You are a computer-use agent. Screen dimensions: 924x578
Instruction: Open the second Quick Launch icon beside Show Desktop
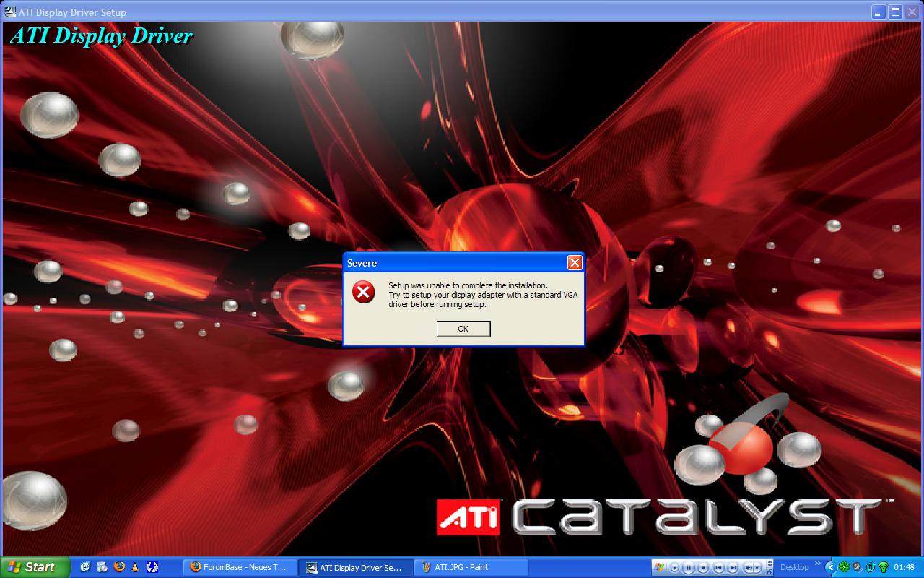[x=102, y=567]
